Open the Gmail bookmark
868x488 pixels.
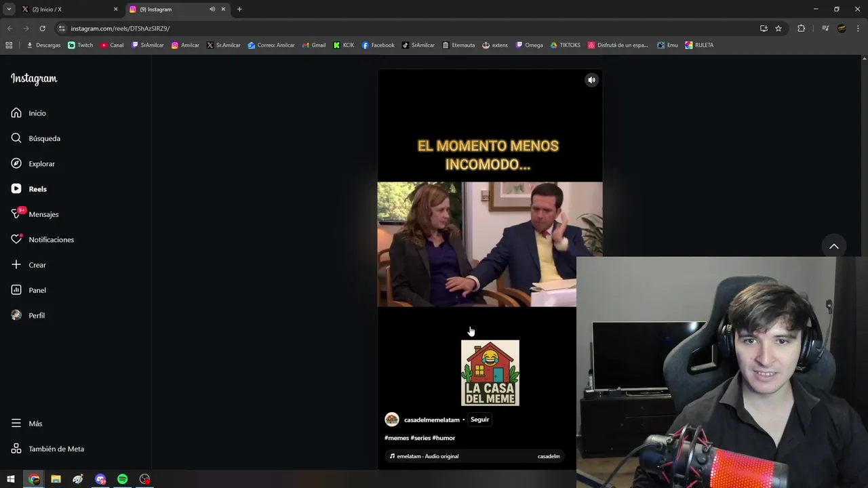(x=314, y=45)
